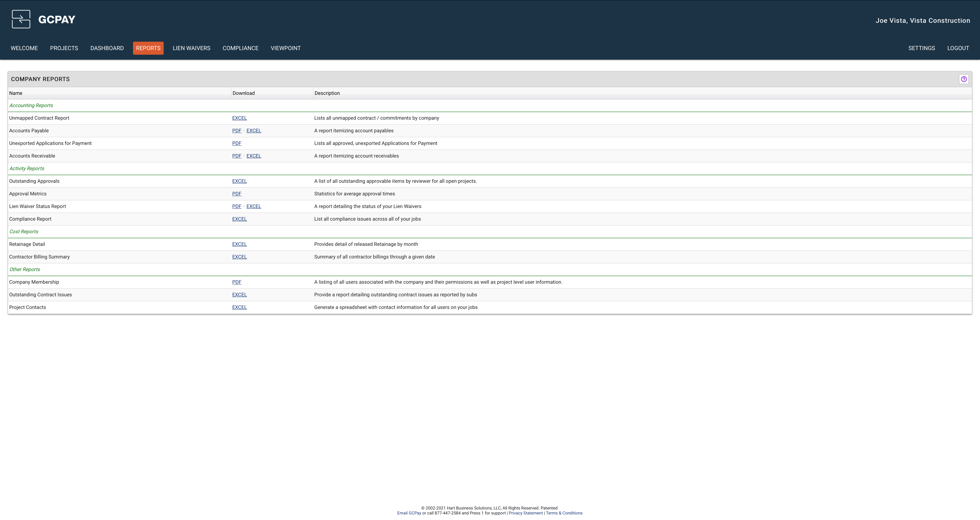Open the Company Reports help icon

pyautogui.click(x=963, y=79)
